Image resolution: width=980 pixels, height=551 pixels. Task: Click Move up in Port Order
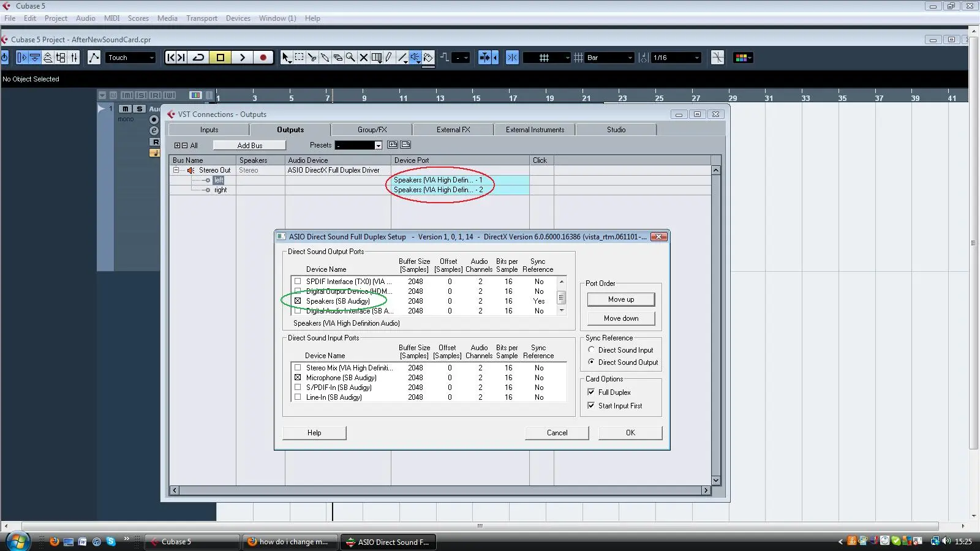click(621, 299)
